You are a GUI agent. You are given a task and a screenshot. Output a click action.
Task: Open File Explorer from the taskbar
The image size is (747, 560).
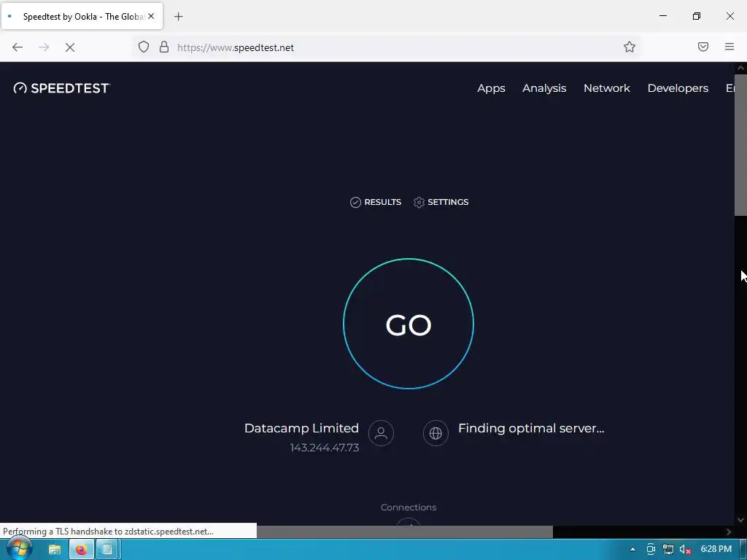point(55,550)
